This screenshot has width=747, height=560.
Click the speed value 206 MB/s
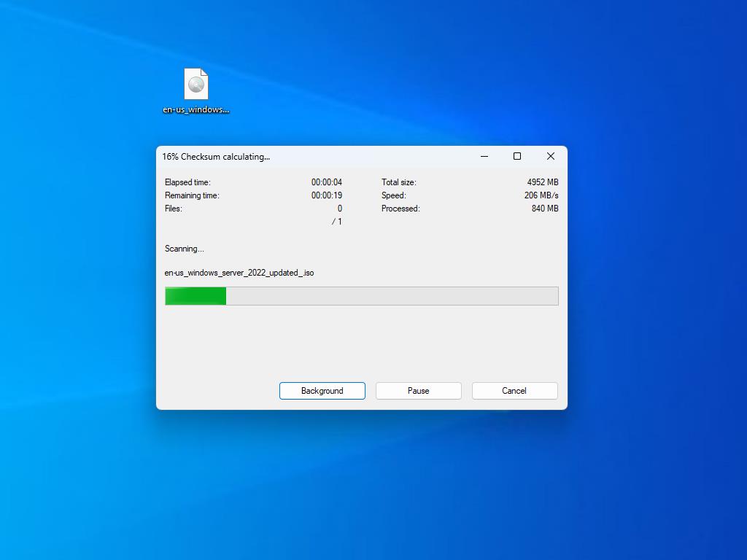(541, 195)
